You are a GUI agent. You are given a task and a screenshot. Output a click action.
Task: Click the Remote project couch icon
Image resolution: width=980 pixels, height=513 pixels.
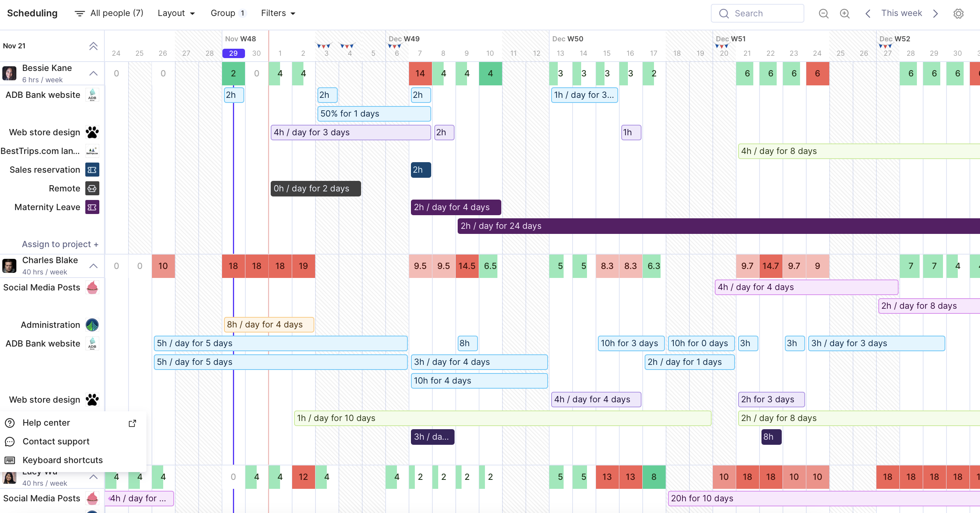click(92, 189)
